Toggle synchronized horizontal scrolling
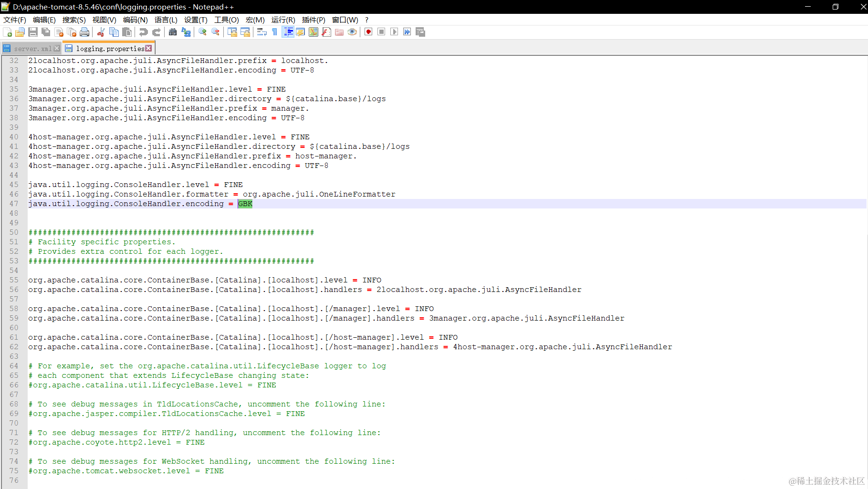The height and width of the screenshot is (489, 868). (245, 32)
